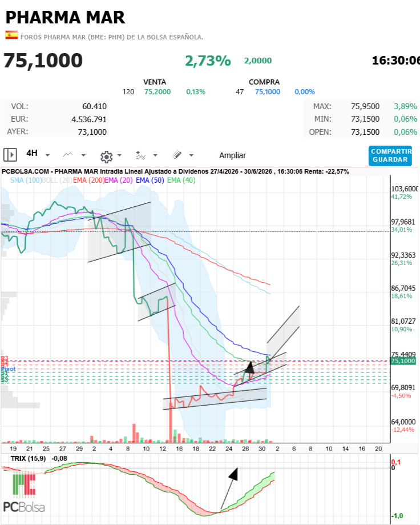Open the chart settings gear icon
This screenshot has width=420, height=525.
(106, 157)
